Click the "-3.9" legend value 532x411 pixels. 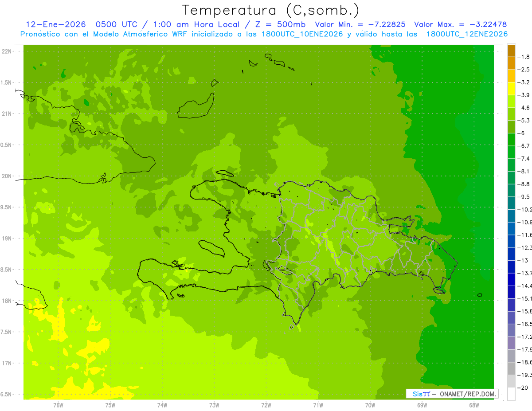click(x=524, y=95)
